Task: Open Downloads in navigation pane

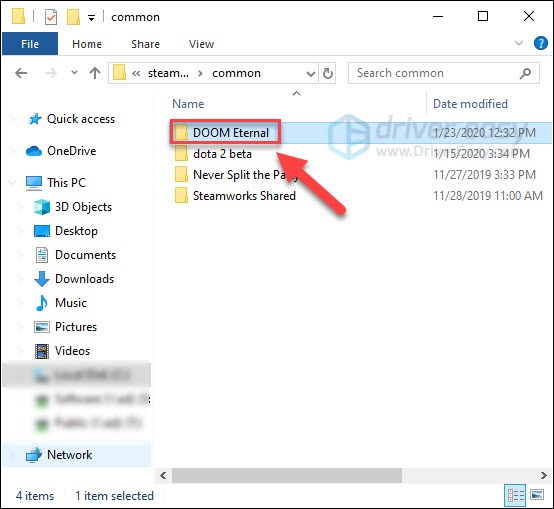Action: 84,279
